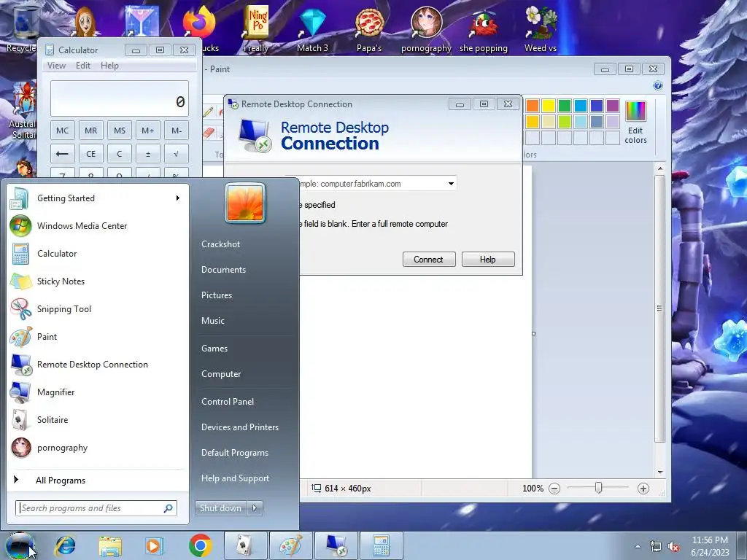The height and width of the screenshot is (560, 747).
Task: Click CE button in Calculator
Action: click(91, 154)
